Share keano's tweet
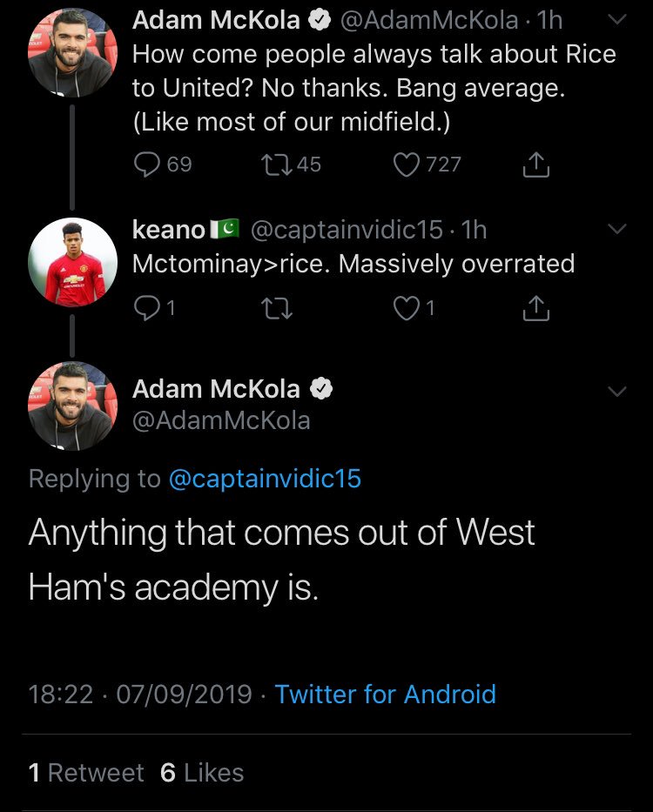This screenshot has height=812, width=653. [x=537, y=308]
